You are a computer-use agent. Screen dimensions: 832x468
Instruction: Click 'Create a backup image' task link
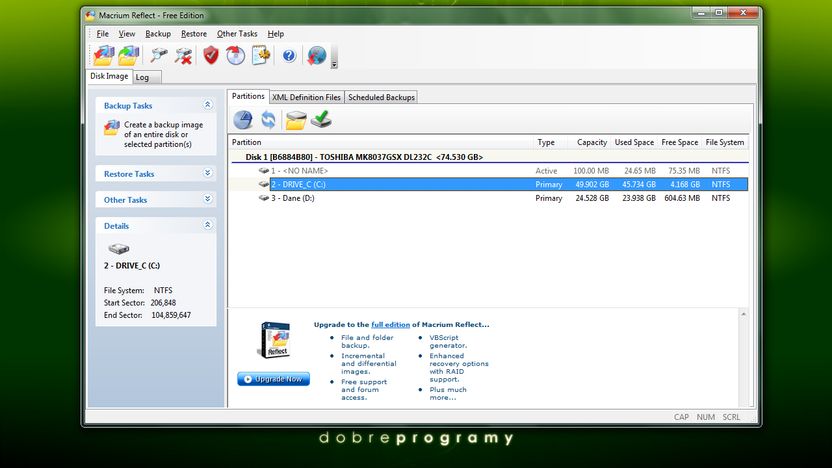point(163,134)
